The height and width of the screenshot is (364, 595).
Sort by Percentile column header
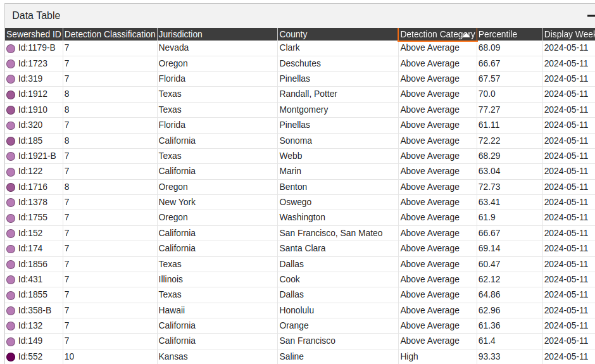tap(510, 34)
